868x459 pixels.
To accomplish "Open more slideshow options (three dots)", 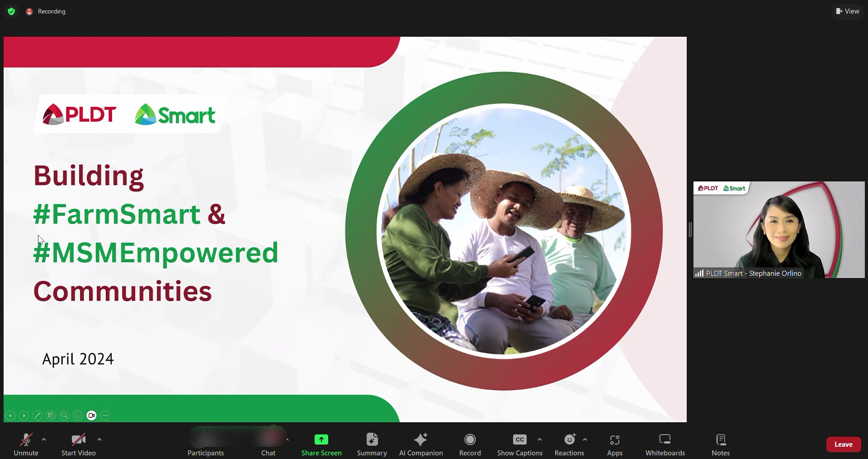I will coord(105,416).
